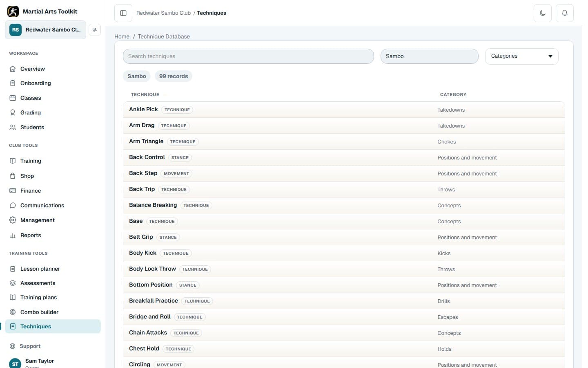Select the Back Control row

[344, 157]
